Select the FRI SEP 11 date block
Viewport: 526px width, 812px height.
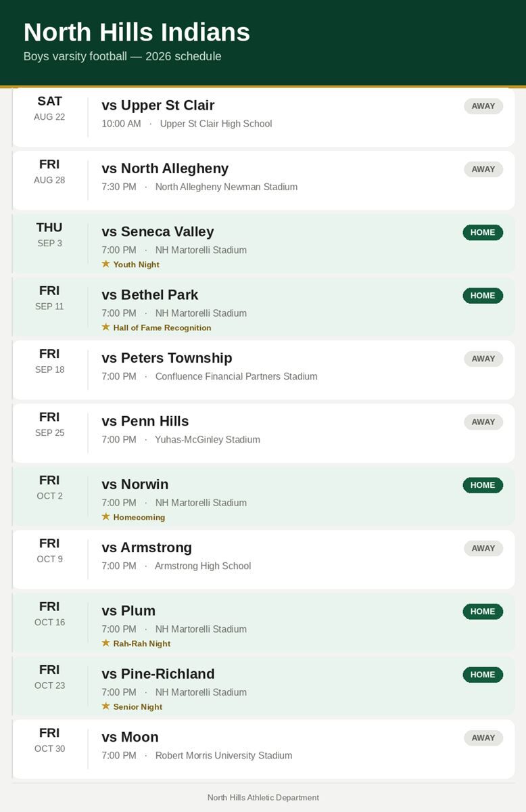click(49, 298)
